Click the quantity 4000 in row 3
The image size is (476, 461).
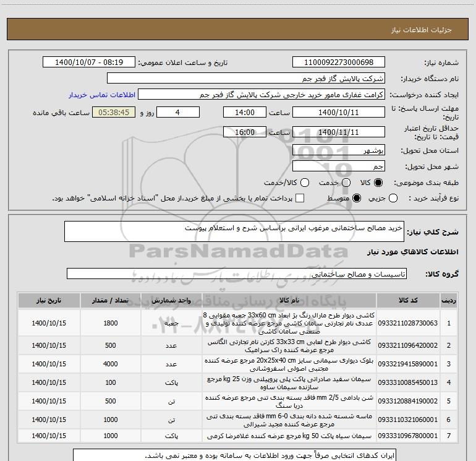[x=111, y=364]
